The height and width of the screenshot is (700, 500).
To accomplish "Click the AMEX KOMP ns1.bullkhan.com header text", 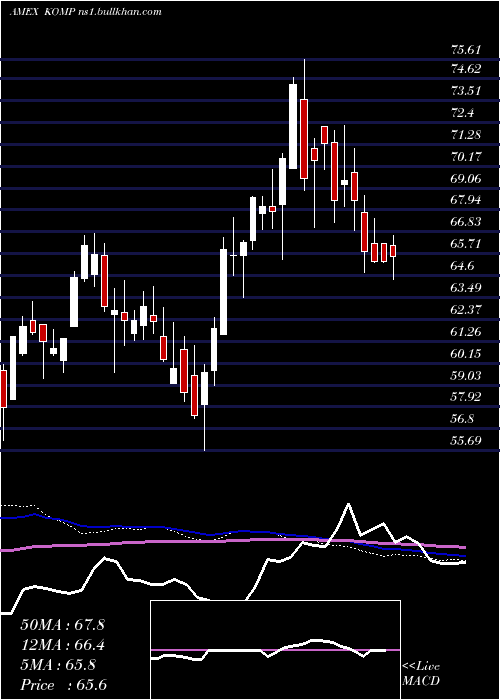I will point(85,12).
